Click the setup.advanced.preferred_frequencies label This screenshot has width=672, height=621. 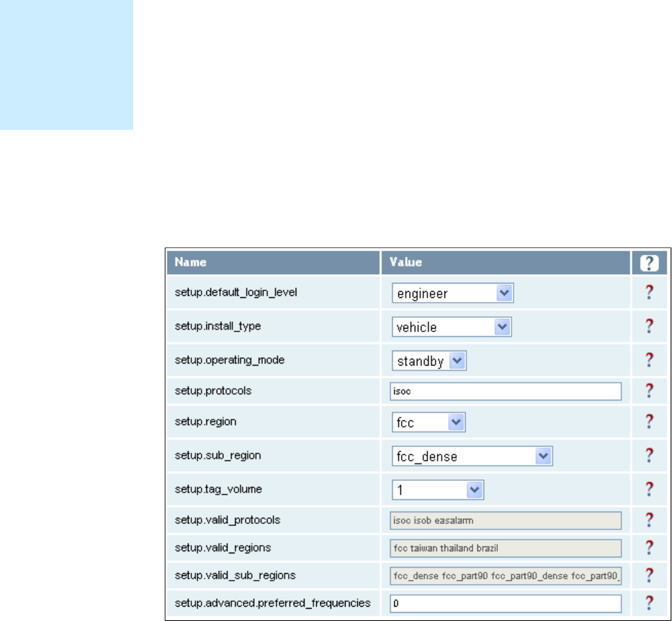pyautogui.click(x=272, y=603)
